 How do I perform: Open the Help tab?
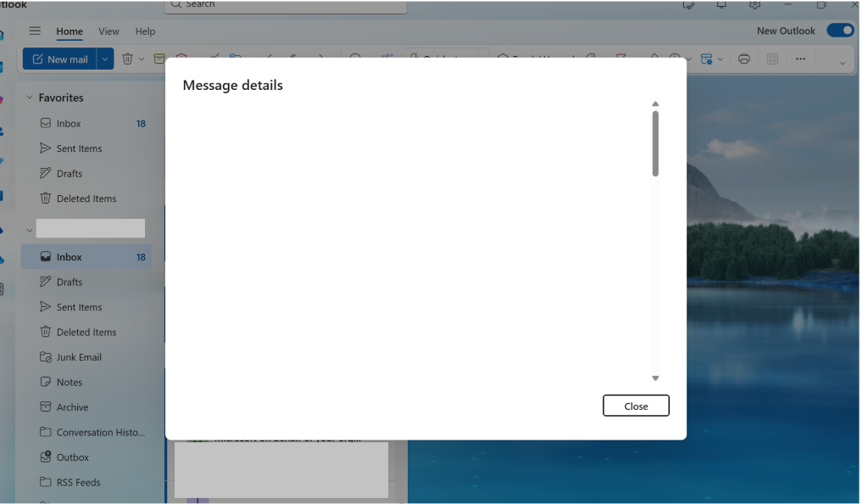coord(146,31)
